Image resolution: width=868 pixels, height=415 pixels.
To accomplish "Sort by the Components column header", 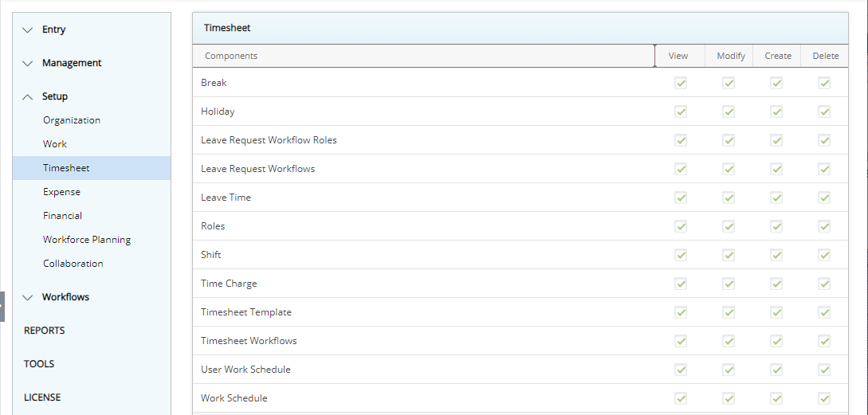I will point(423,56).
